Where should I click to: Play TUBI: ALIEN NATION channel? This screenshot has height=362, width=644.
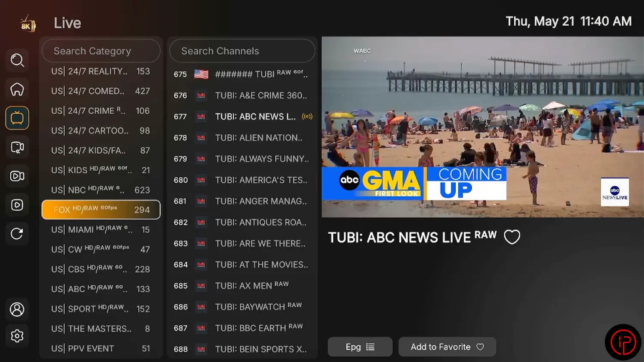242,138
